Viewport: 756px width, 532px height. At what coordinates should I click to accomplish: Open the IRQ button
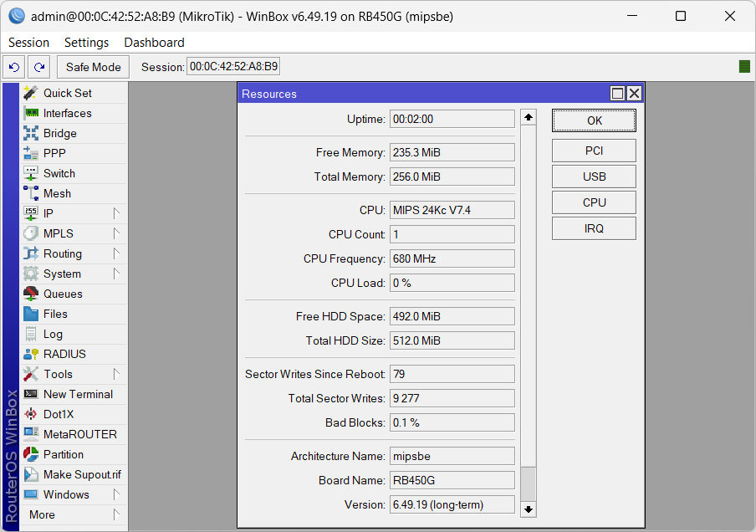pos(594,228)
